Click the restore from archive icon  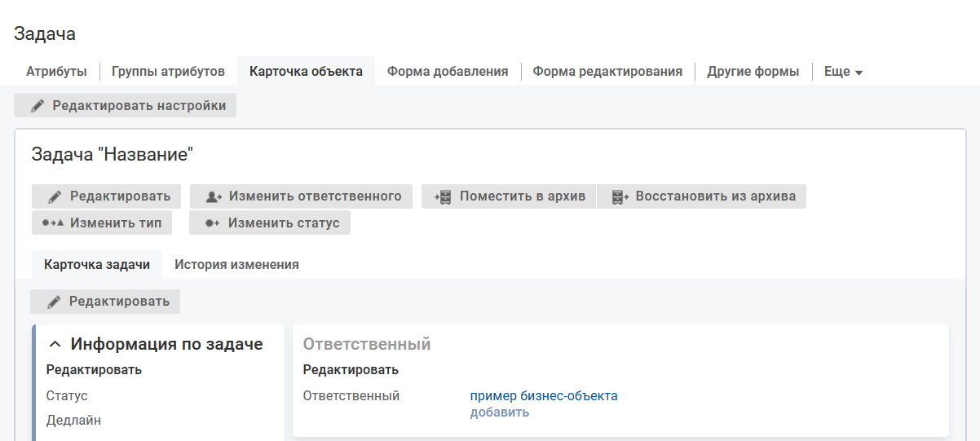pyautogui.click(x=620, y=196)
